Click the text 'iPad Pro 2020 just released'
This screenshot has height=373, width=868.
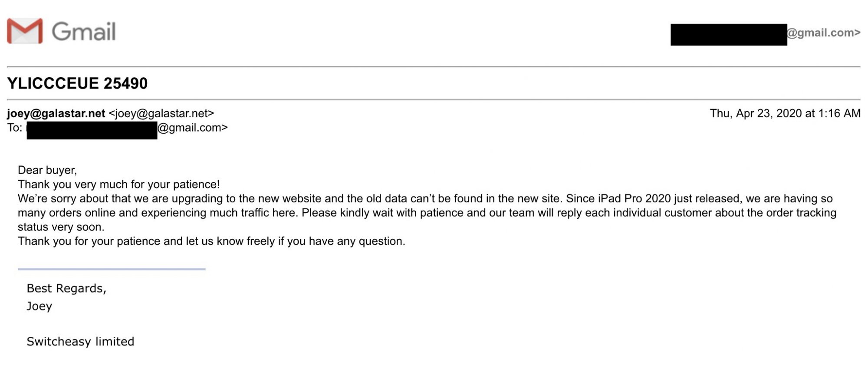[670, 199]
